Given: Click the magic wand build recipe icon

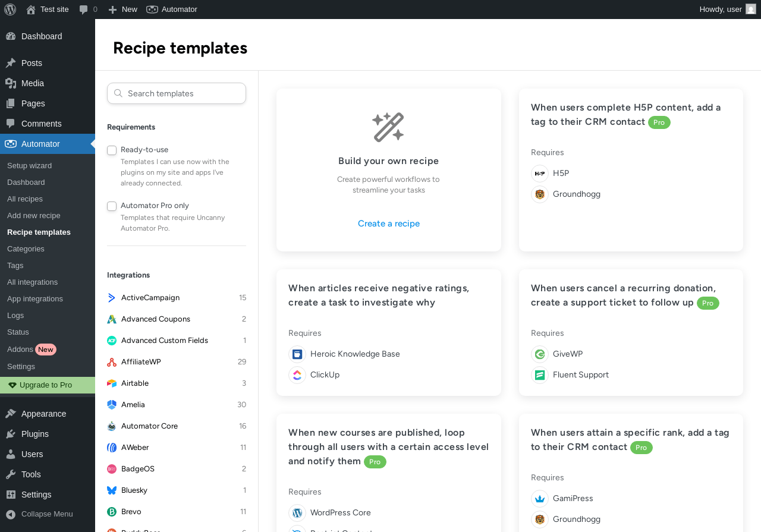Looking at the screenshot, I should (388, 127).
